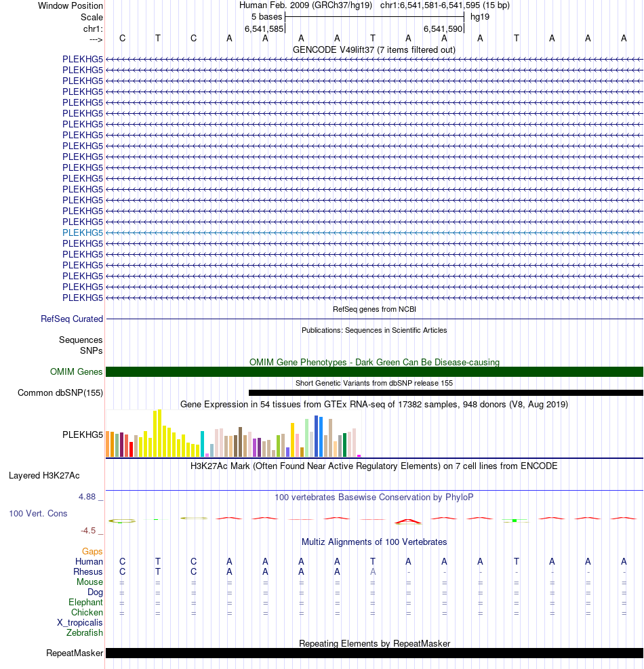644x669 pixels.
Task: Click the Scale label
Action: (92, 18)
